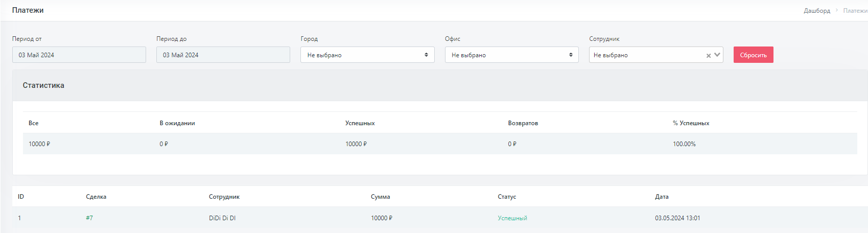Screen dimensions: 868x233
Task: Click the Статистика panel header
Action: (440, 85)
